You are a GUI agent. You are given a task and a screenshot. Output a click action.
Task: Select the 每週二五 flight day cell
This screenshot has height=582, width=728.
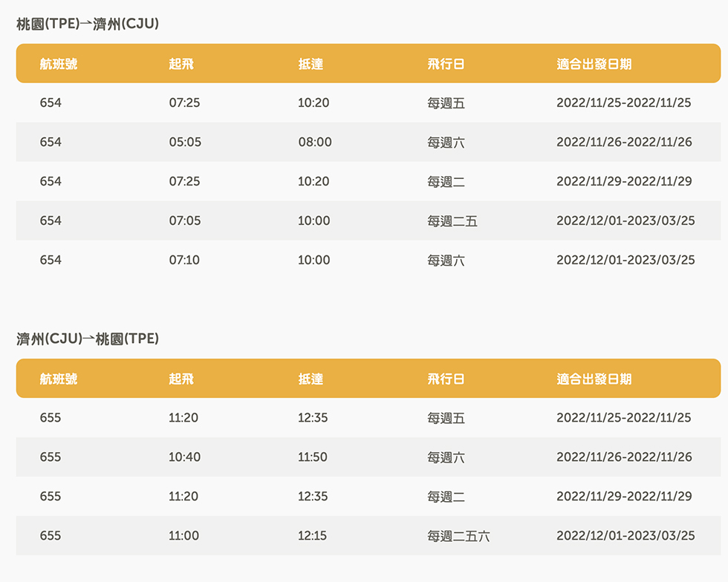(452, 221)
